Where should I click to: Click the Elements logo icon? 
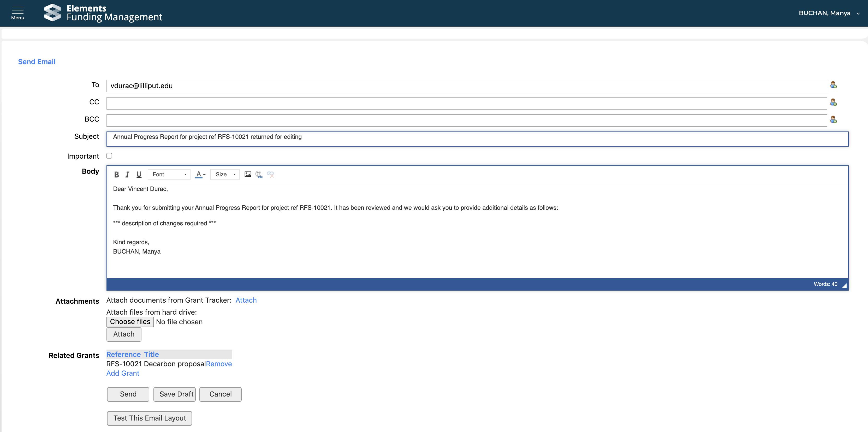pyautogui.click(x=52, y=13)
